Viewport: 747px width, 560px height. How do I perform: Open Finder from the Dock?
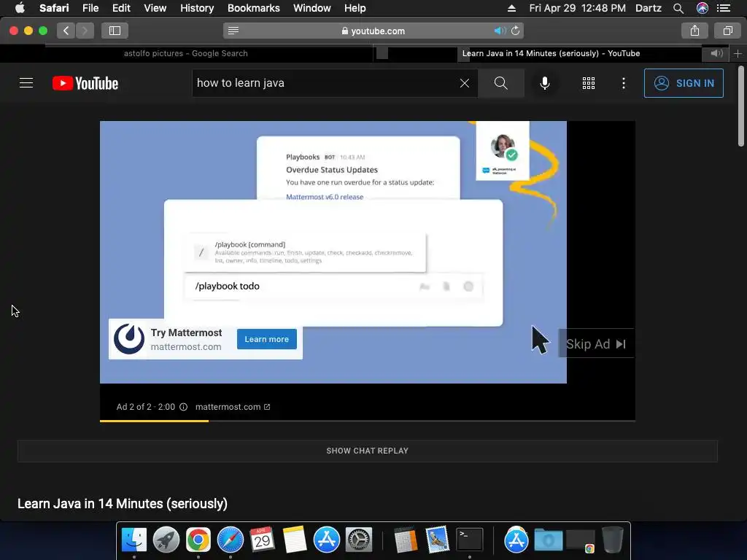134,540
